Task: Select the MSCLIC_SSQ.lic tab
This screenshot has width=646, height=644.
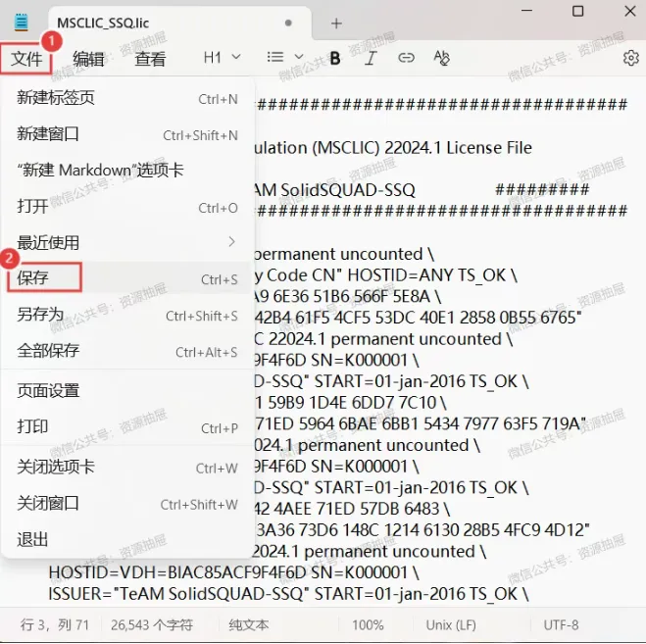Action: [x=179, y=24]
